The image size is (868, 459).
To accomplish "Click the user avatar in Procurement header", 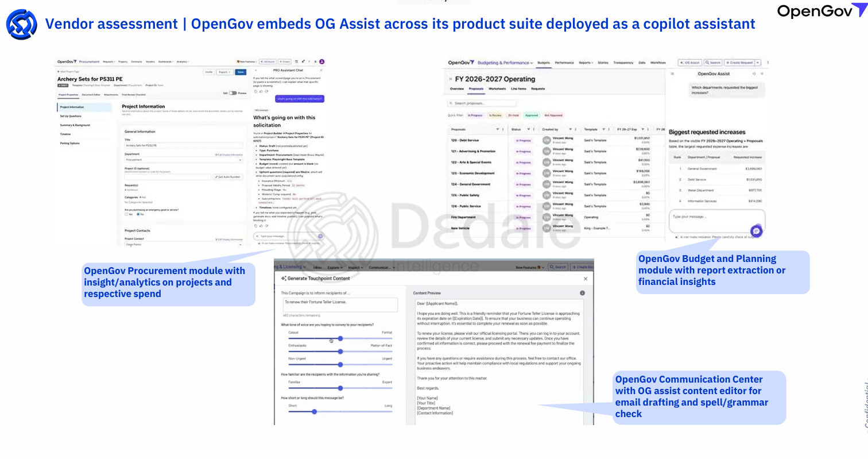I will [322, 61].
